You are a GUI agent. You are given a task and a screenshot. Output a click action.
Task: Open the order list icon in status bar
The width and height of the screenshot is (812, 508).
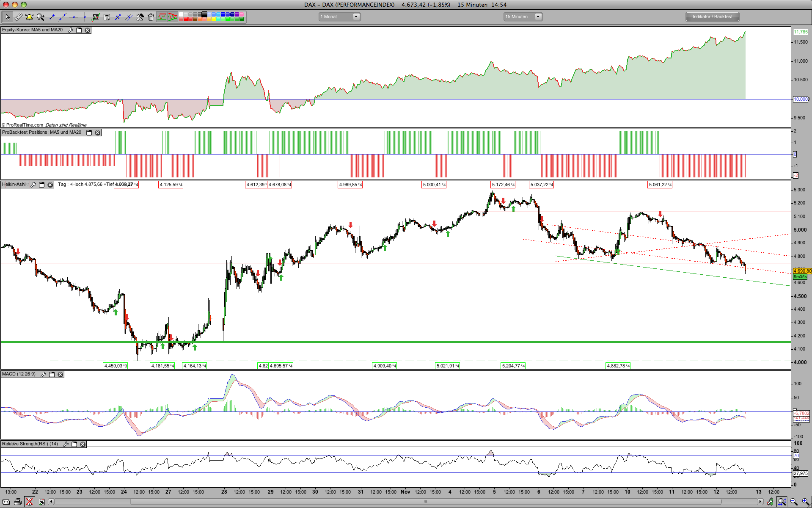point(41,502)
